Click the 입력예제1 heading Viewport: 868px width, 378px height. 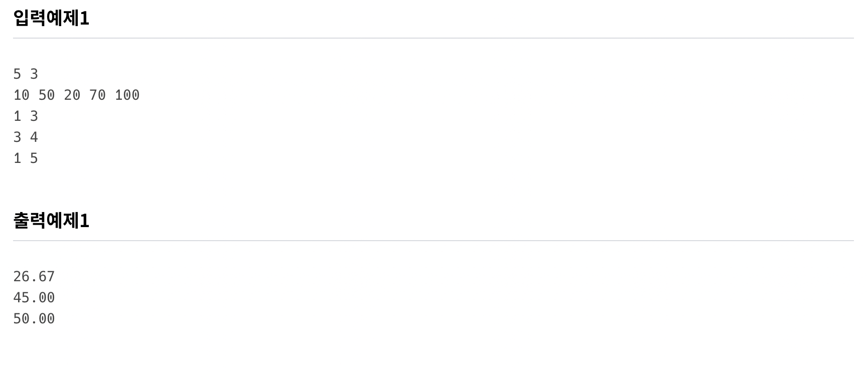(x=51, y=19)
